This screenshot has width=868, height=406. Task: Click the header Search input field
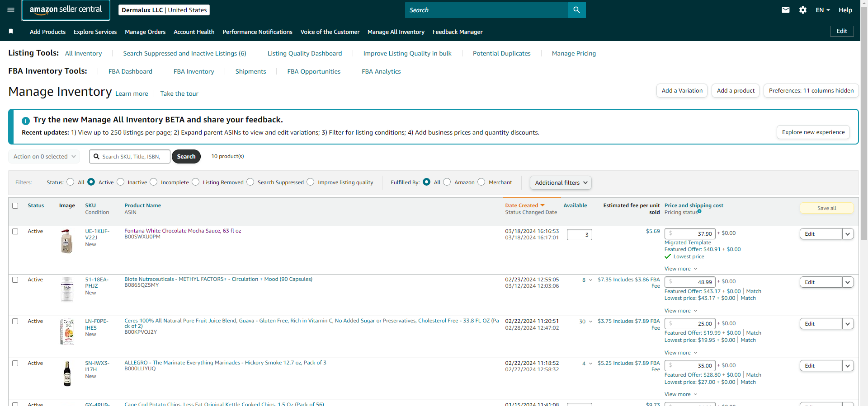[486, 10]
